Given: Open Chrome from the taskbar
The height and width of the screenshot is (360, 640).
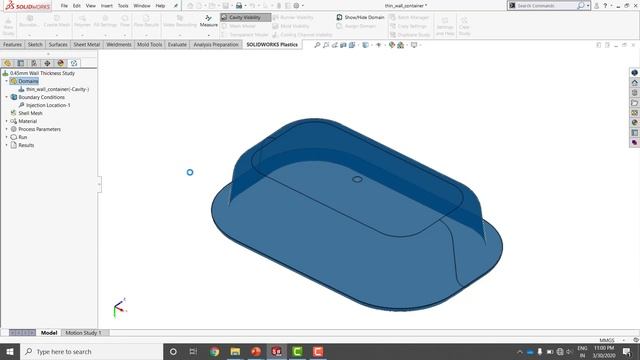Looking at the screenshot, I should (214, 351).
